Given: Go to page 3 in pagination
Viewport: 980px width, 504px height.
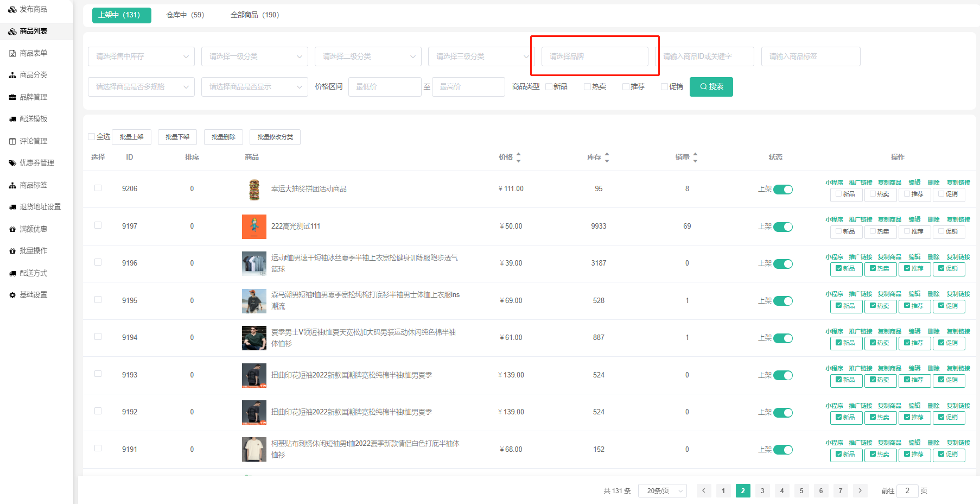Looking at the screenshot, I should pos(762,491).
